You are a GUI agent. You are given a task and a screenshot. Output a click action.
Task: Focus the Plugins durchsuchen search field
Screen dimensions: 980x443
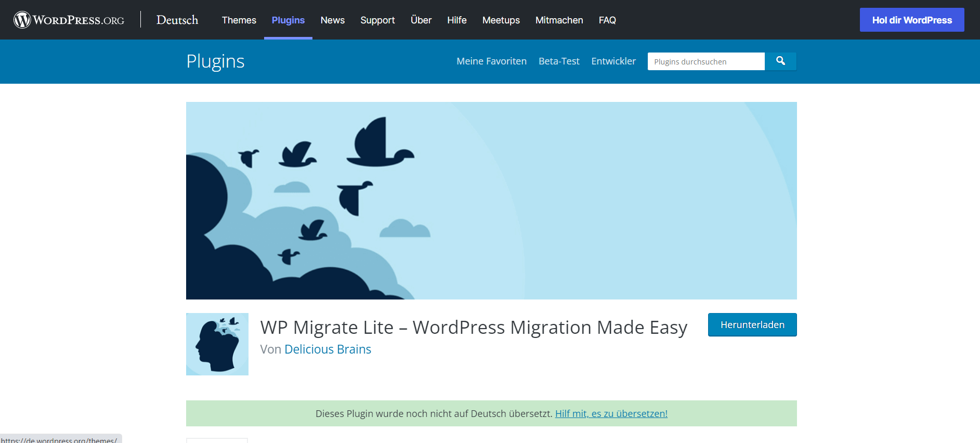tap(706, 61)
